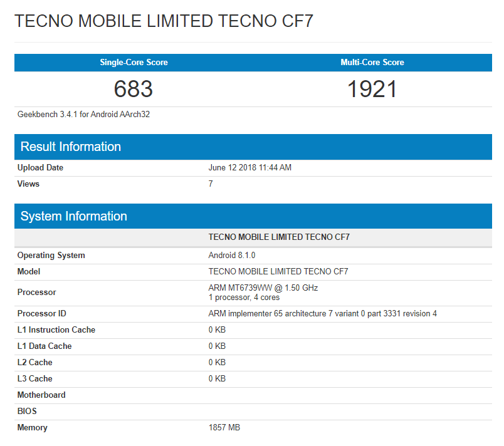Viewport: 504px width, 446px height.
Task: Select the Model row label
Action: (29, 272)
